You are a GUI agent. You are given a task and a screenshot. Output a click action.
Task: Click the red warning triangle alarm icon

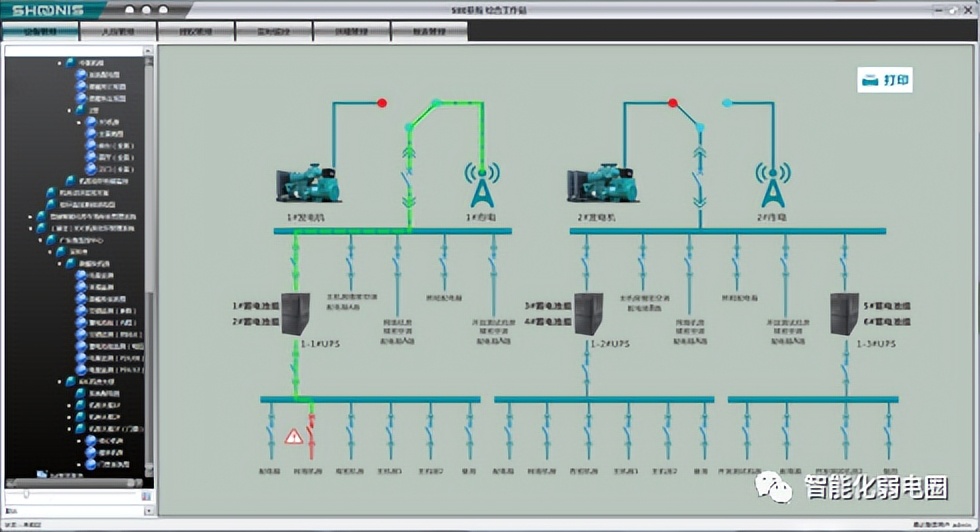point(293,436)
